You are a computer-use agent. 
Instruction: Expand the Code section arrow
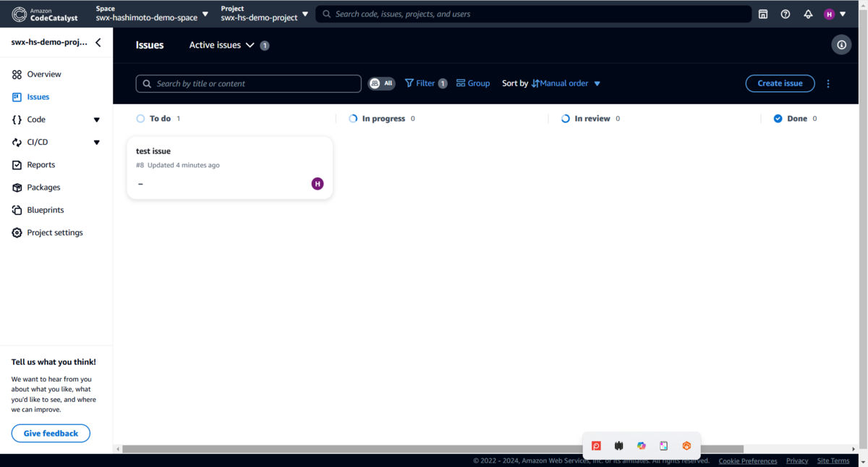coord(97,119)
